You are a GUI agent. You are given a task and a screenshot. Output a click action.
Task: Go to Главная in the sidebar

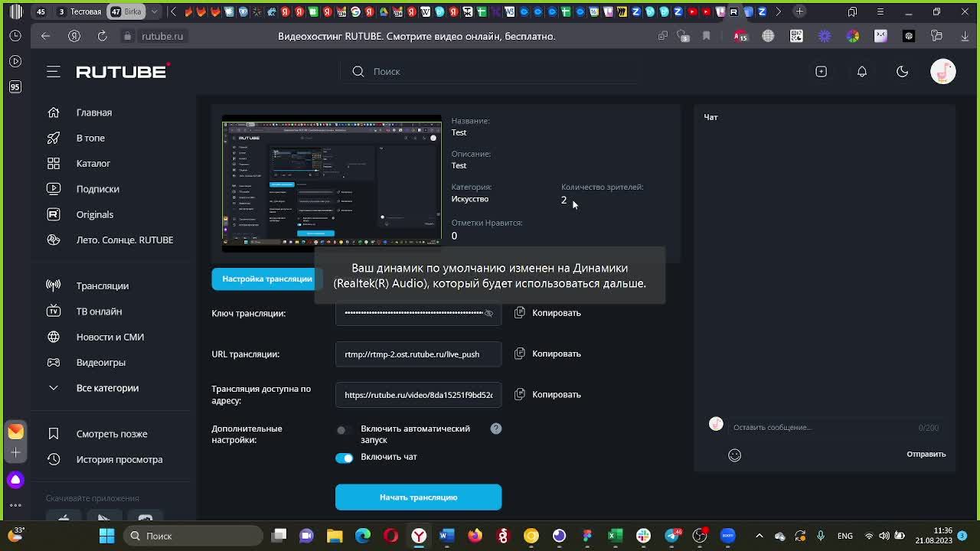tap(94, 112)
